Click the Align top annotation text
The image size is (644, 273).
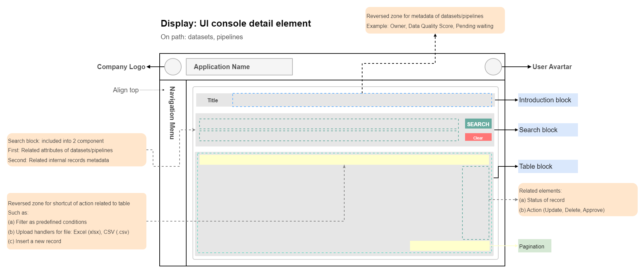click(126, 90)
